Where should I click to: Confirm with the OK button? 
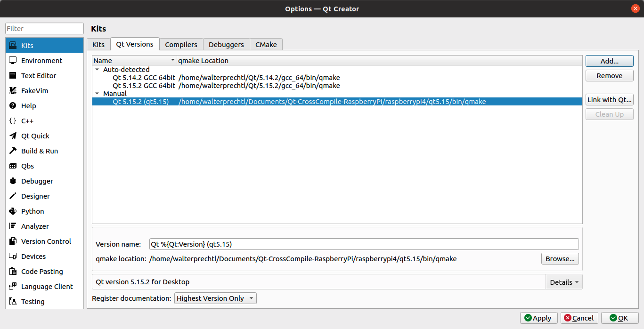tap(620, 318)
